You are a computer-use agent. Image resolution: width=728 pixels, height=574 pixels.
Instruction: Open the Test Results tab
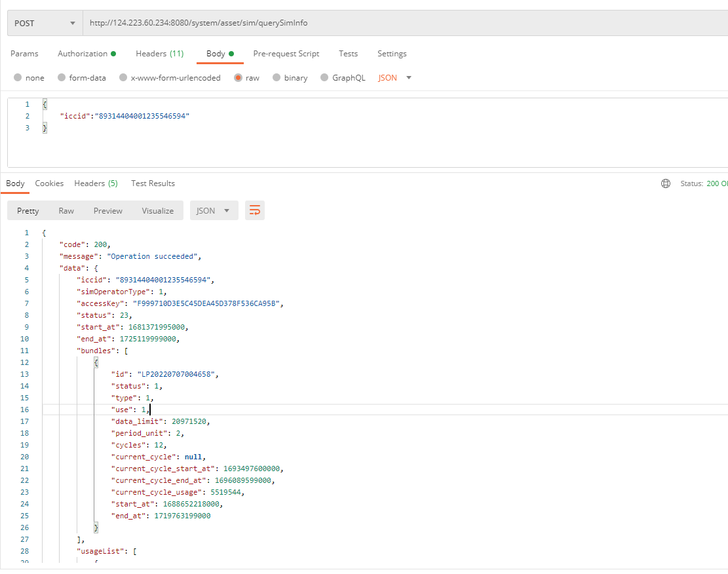[153, 183]
